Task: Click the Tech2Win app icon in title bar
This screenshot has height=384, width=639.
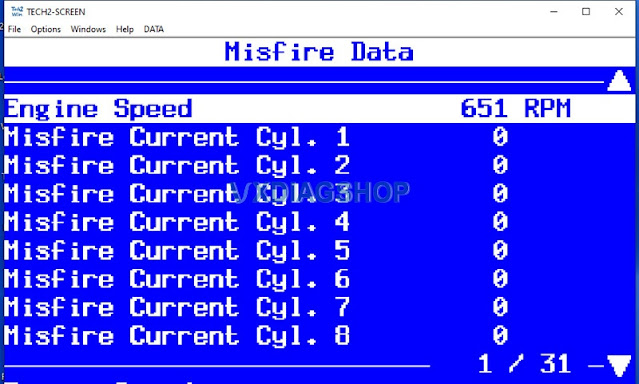Action: 17,11
